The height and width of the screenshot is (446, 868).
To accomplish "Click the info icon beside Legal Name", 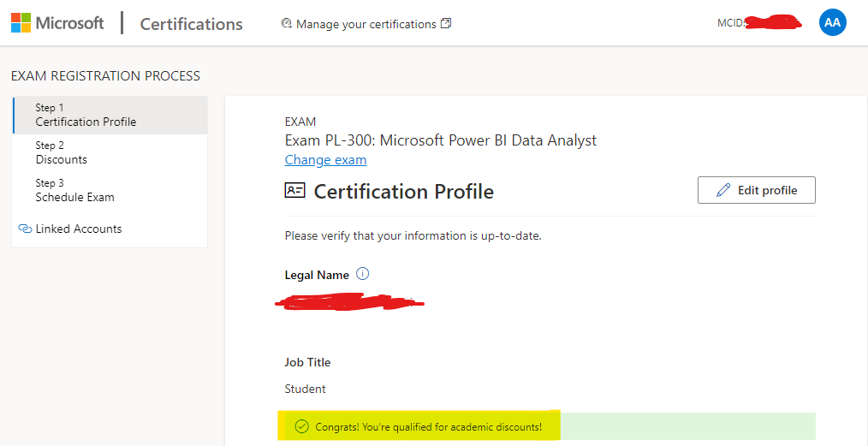I will (x=363, y=274).
